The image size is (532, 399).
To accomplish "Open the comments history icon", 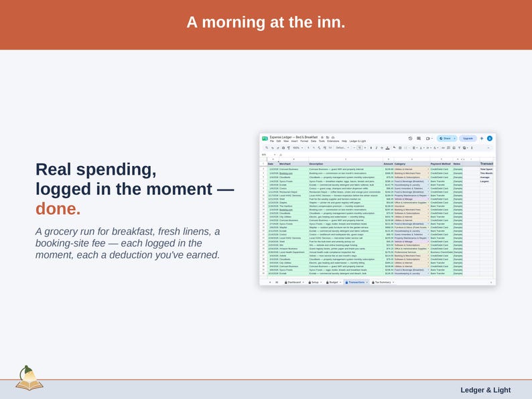I will pyautogui.click(x=419, y=139).
